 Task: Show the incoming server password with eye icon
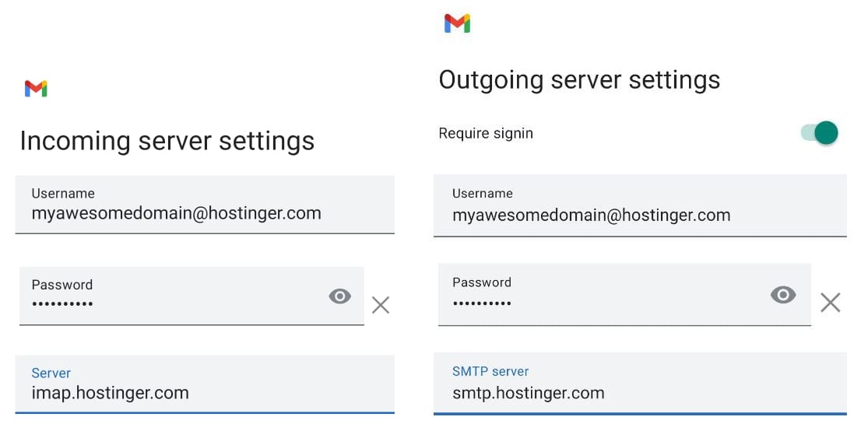coord(339,296)
